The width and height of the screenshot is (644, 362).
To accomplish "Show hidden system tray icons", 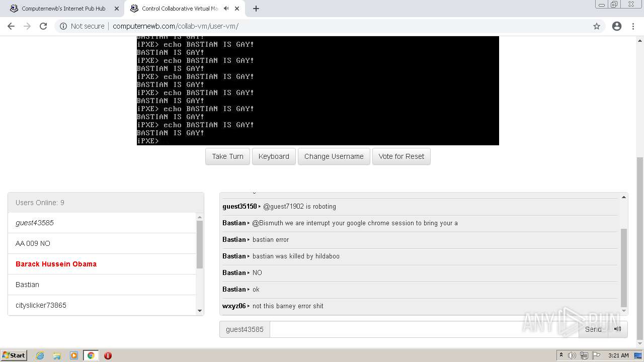I will click(561, 355).
